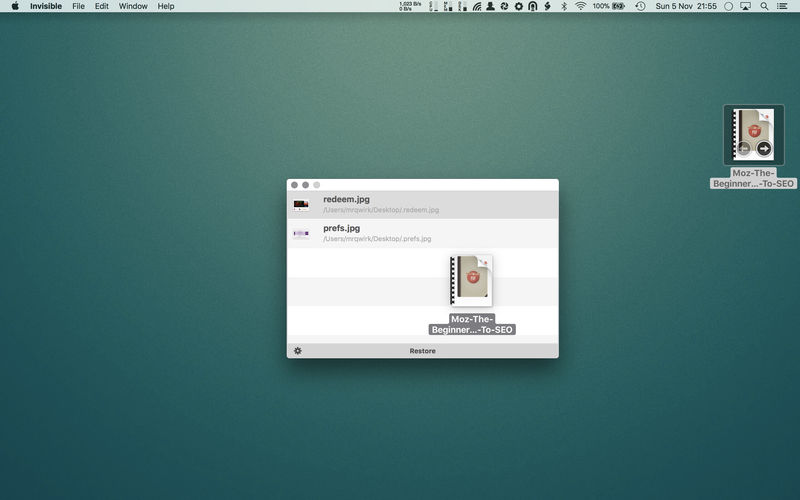Image resolution: width=800 pixels, height=500 pixels.
Task: Click the date and time display
Action: coord(688,6)
